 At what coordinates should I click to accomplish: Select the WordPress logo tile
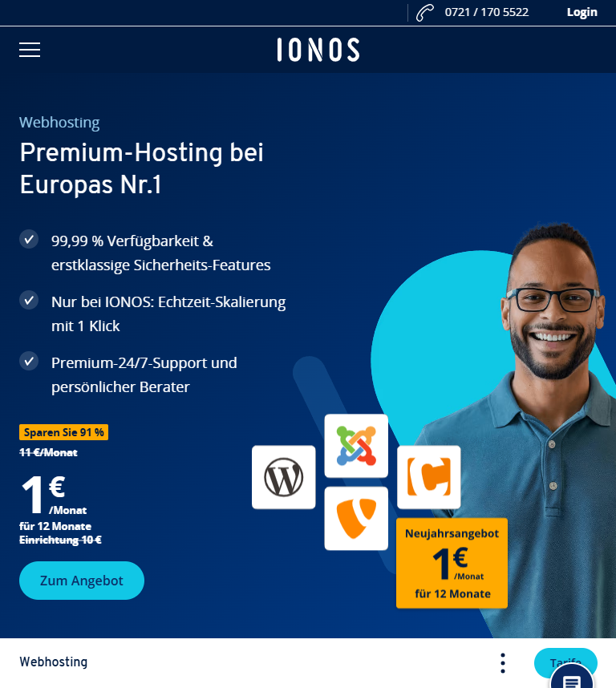[283, 477]
